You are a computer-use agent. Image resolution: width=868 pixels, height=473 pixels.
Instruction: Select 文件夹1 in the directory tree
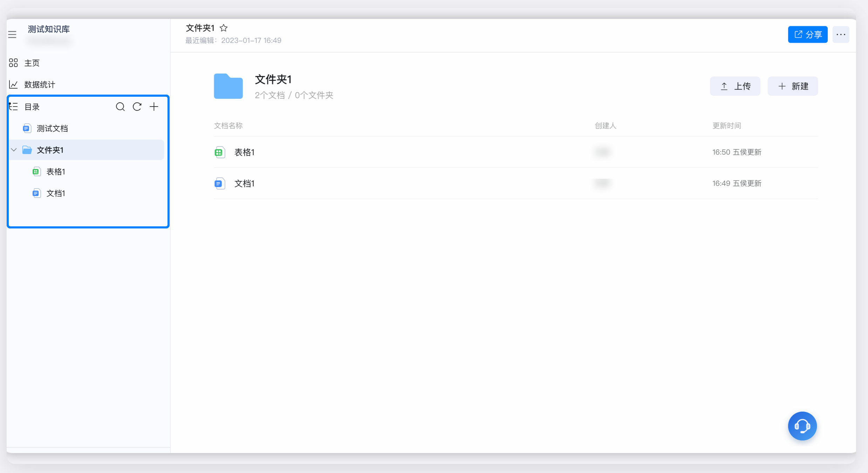(50, 150)
